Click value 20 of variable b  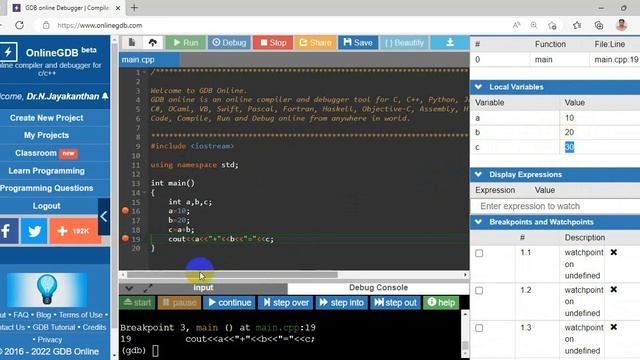tap(569, 132)
